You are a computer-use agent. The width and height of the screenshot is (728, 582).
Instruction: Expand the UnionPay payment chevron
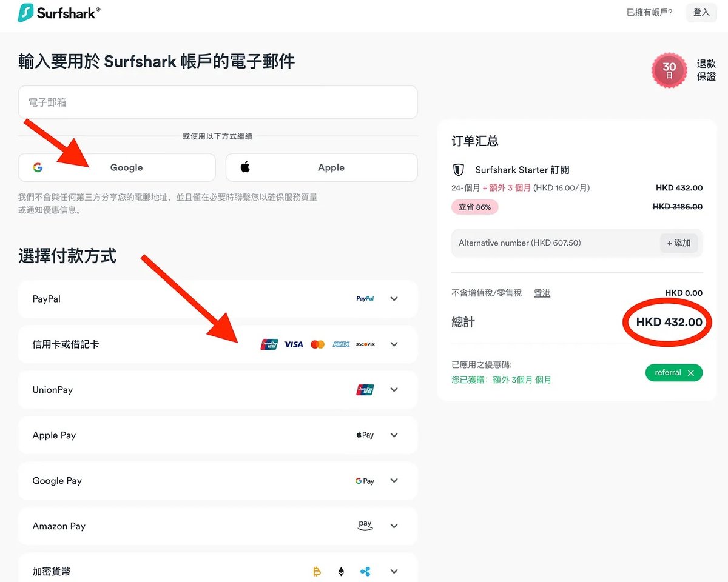click(394, 390)
